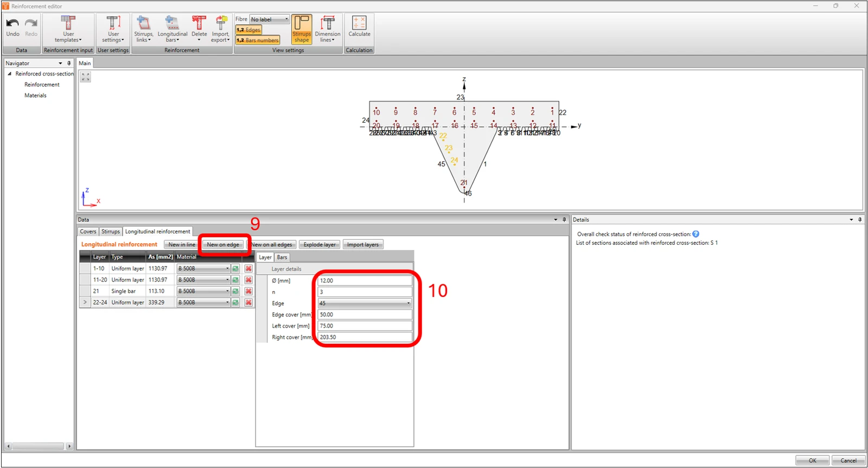Toggle the Stirrups shape view

(x=302, y=30)
